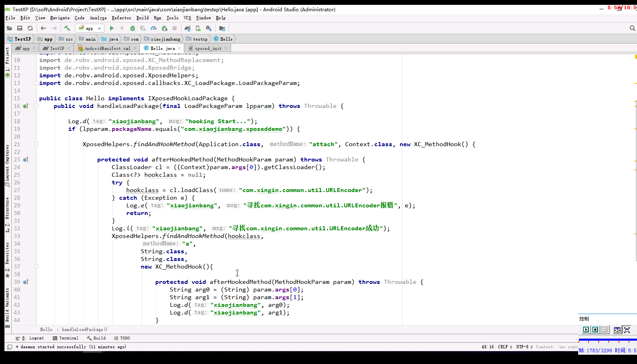Debug app with the green bug icon

point(133,28)
